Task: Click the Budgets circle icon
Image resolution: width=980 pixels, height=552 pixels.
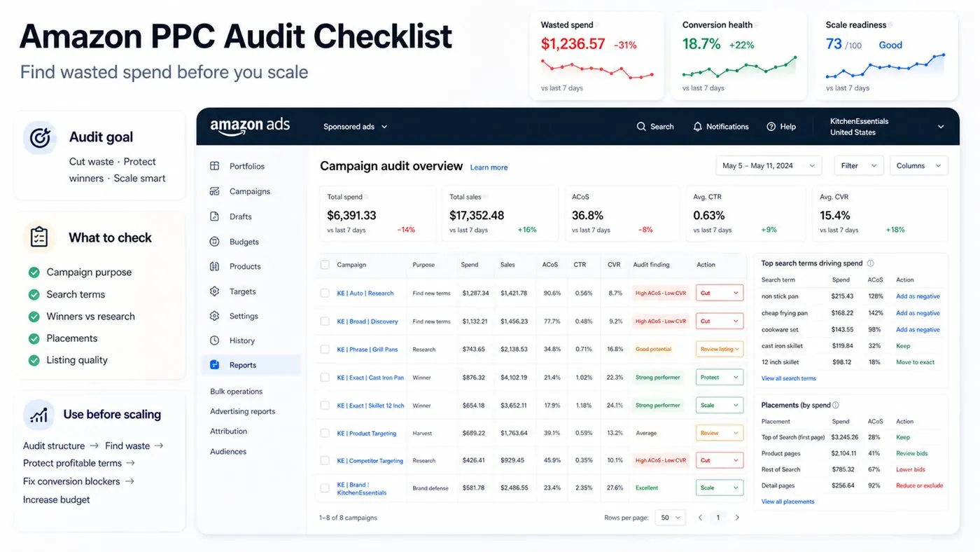Action: (x=215, y=242)
